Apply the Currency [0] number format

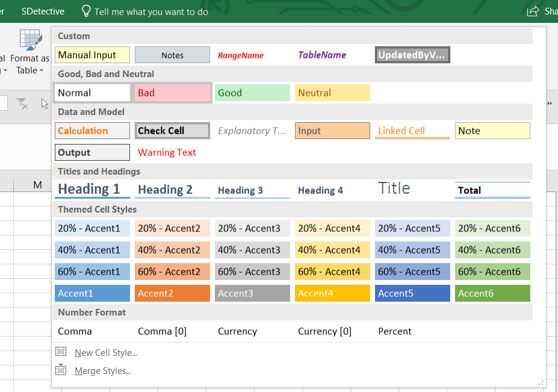coord(332,331)
